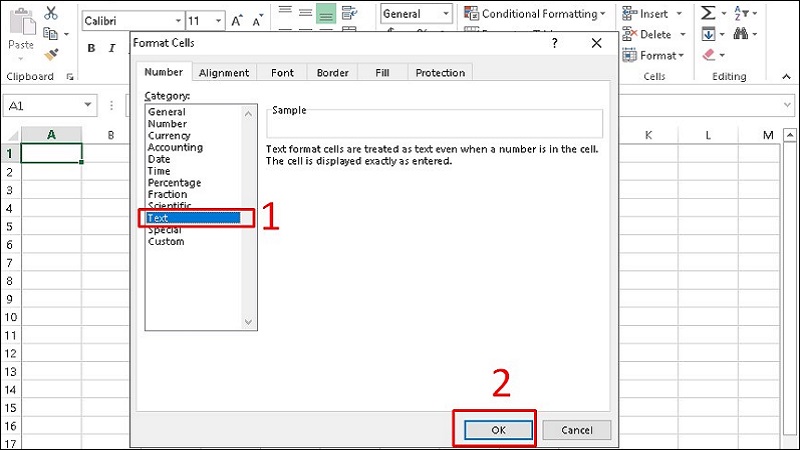This screenshot has height=450, width=800.
Task: Click the top align icon
Action: [x=285, y=11]
